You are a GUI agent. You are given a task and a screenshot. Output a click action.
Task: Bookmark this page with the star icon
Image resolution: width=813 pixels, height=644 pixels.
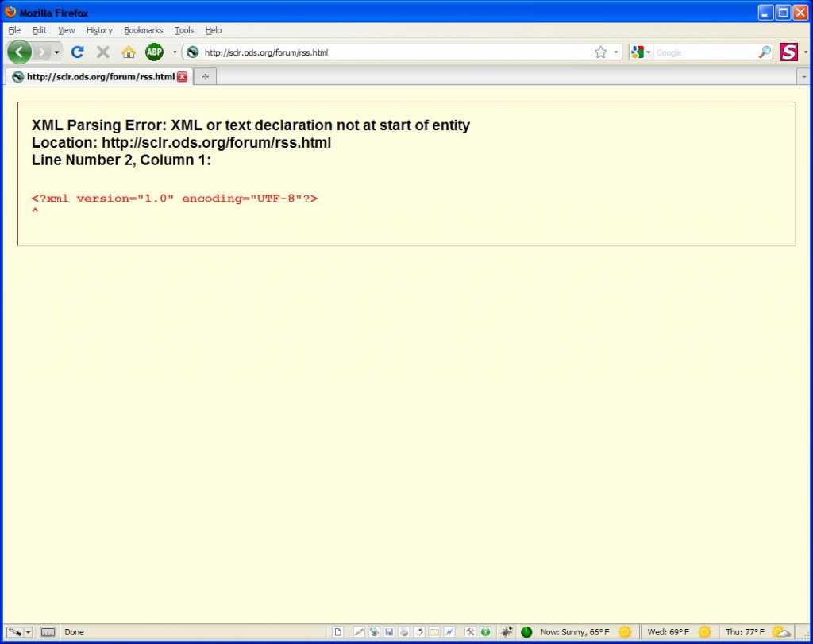point(600,52)
